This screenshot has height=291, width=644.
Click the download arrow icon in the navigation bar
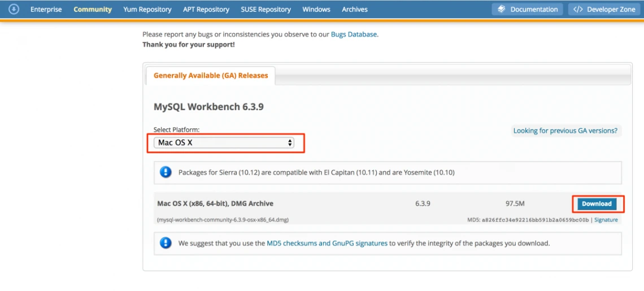[14, 9]
